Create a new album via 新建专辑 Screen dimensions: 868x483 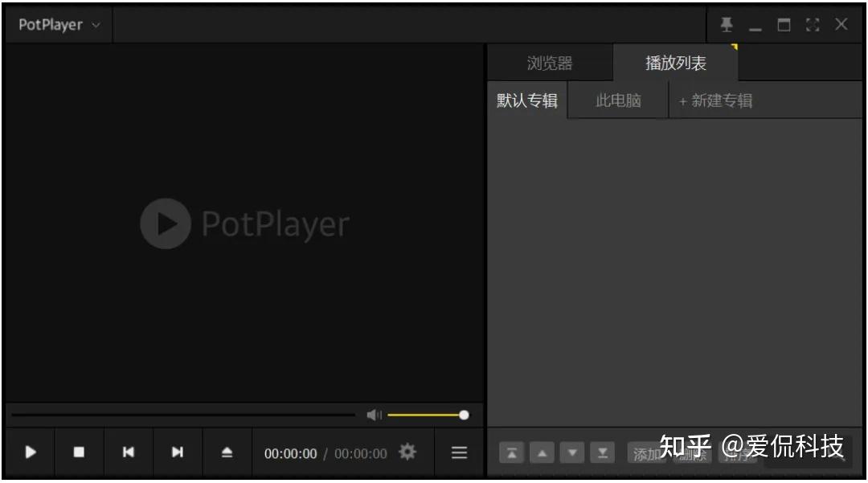click(714, 100)
